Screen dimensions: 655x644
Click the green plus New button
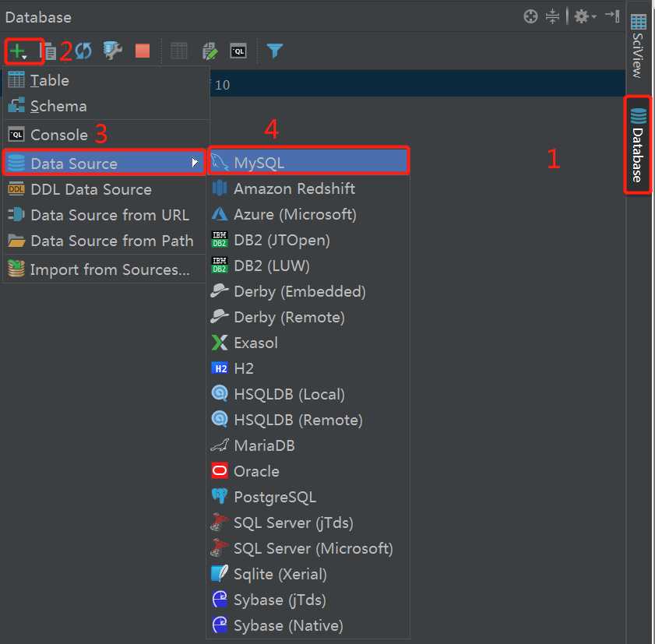tap(19, 51)
